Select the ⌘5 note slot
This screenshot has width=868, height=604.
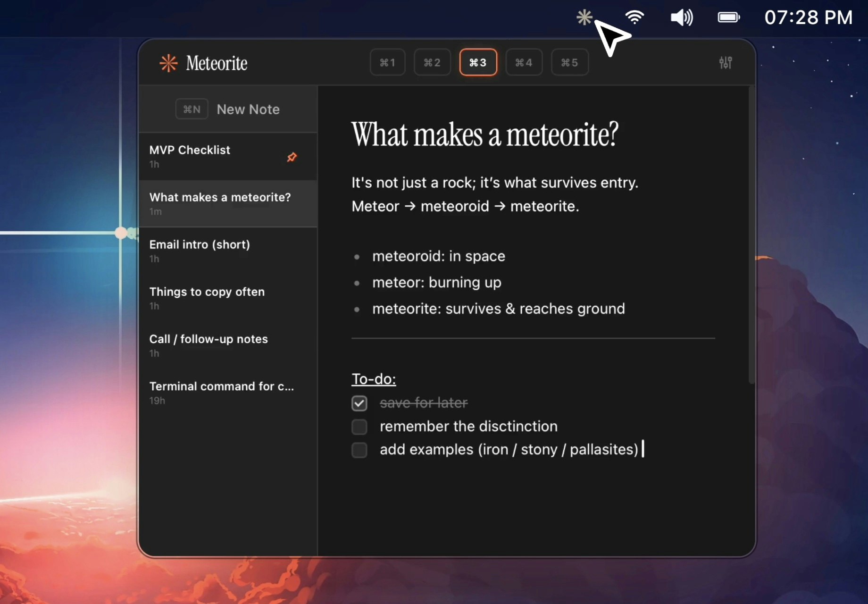[x=569, y=62]
